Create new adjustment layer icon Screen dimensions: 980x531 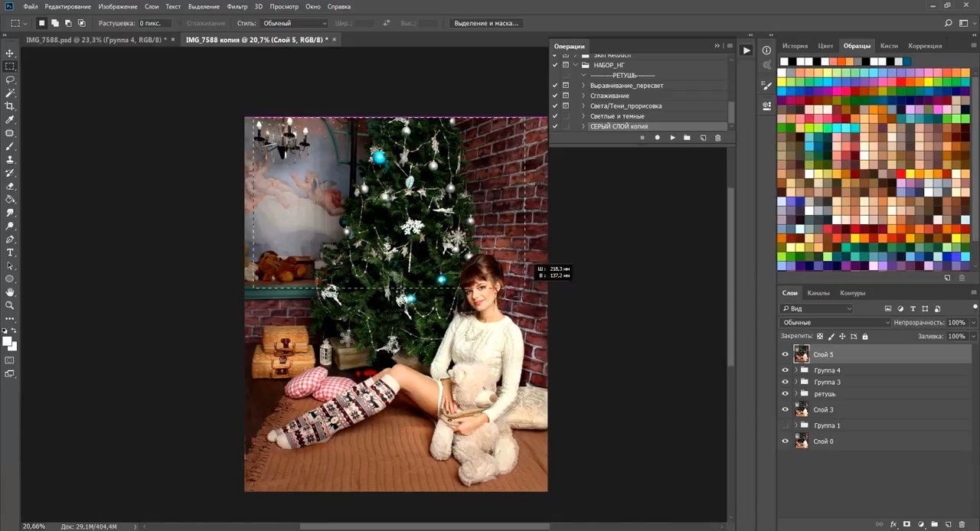coord(921,524)
